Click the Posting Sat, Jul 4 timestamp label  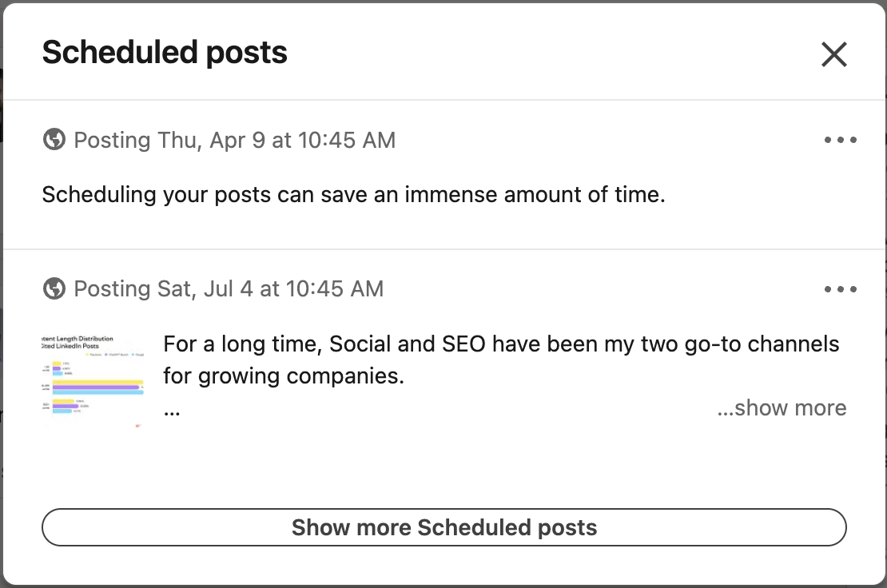[229, 288]
